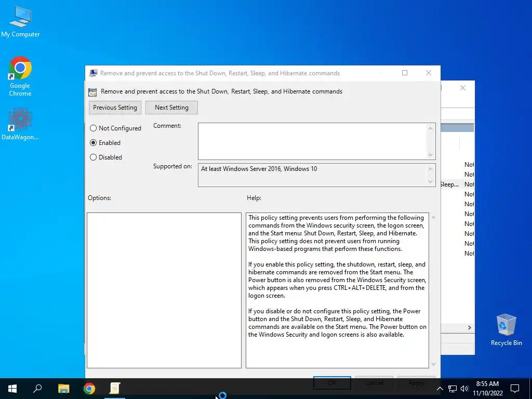Launch Google Chrome desktop shortcut
This screenshot has width=532, height=399.
20,76
